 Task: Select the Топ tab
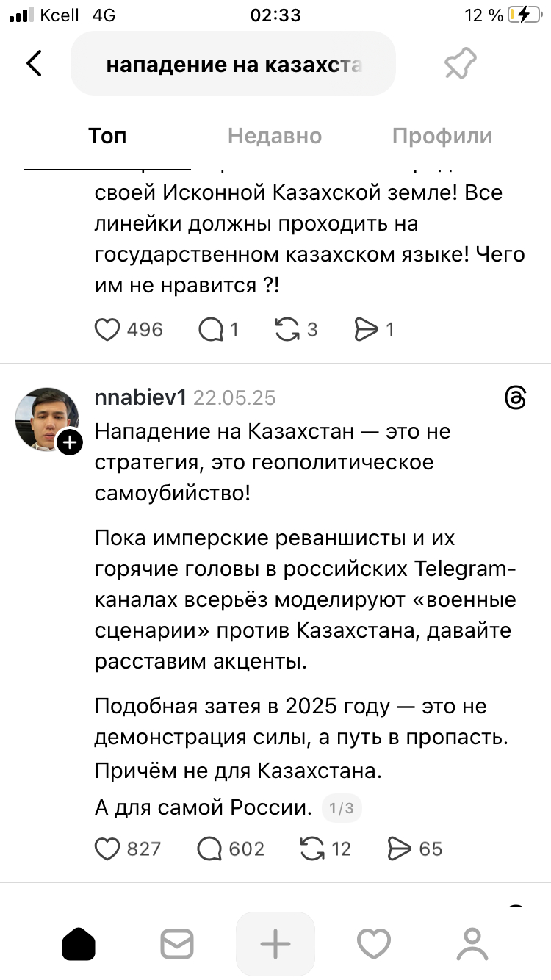pos(107,136)
